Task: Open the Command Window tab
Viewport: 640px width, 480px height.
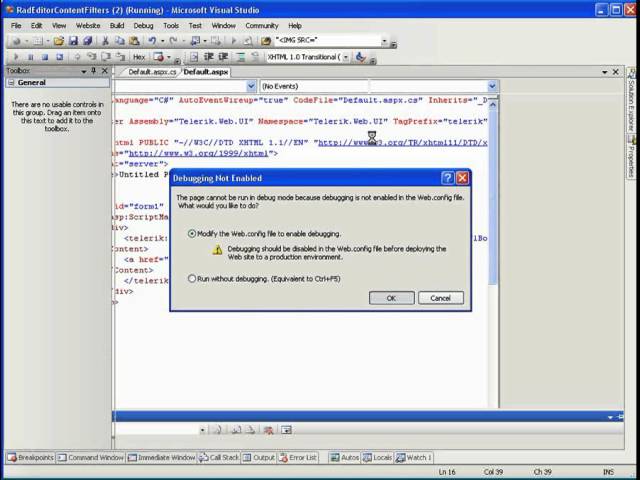Action: point(90,458)
